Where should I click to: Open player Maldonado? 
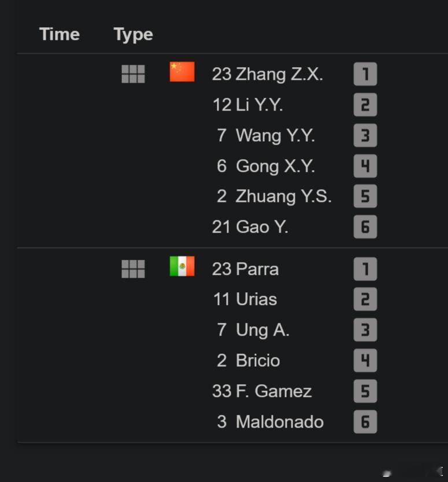click(x=270, y=422)
